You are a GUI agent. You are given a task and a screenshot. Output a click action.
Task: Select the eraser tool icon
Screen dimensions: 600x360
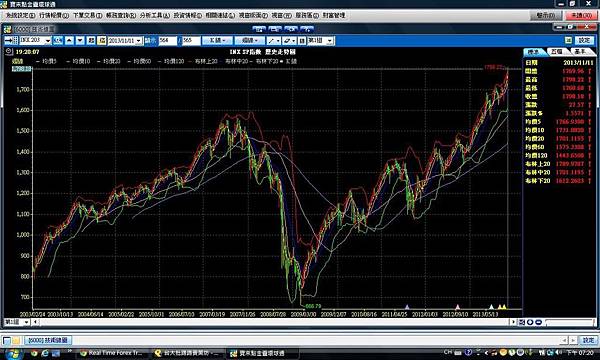[x=287, y=41]
